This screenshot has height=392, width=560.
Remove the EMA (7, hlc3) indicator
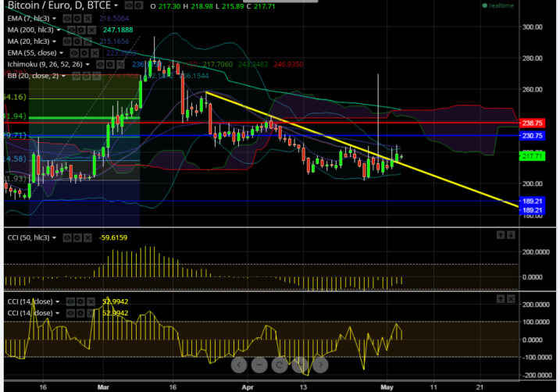pos(87,19)
